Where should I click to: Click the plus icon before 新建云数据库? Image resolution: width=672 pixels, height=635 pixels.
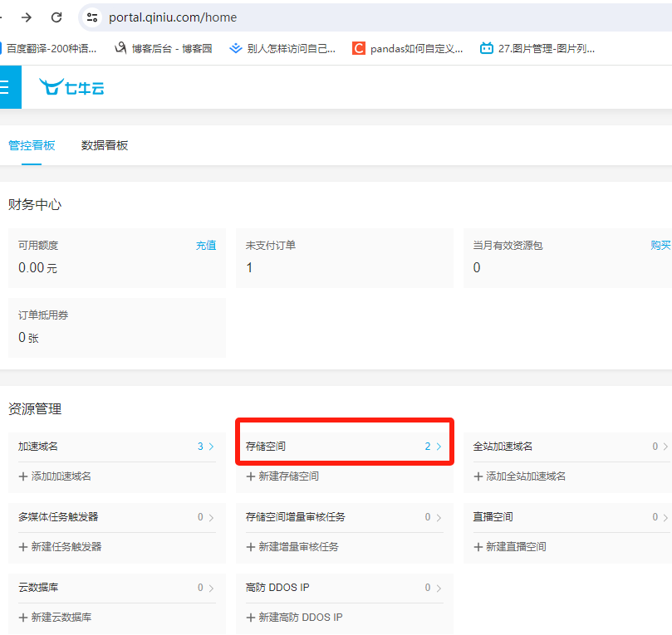tap(23, 618)
